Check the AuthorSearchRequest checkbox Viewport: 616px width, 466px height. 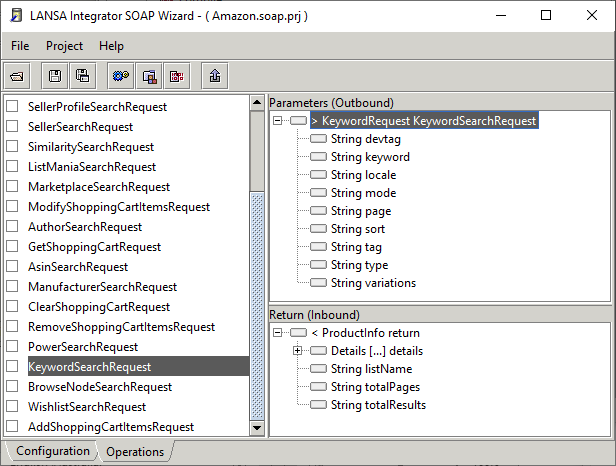pos(12,226)
